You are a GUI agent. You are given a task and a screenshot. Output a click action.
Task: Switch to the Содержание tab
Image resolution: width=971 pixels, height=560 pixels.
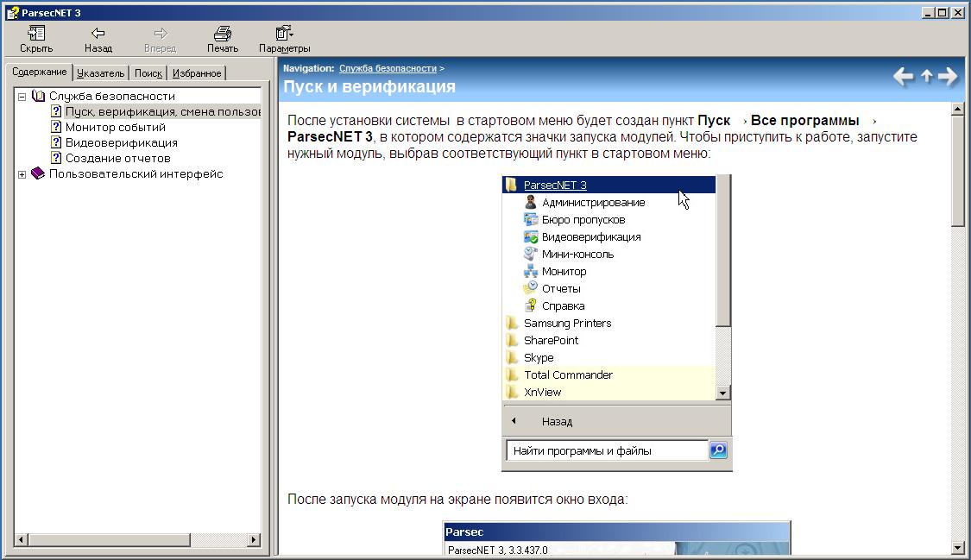tap(39, 72)
